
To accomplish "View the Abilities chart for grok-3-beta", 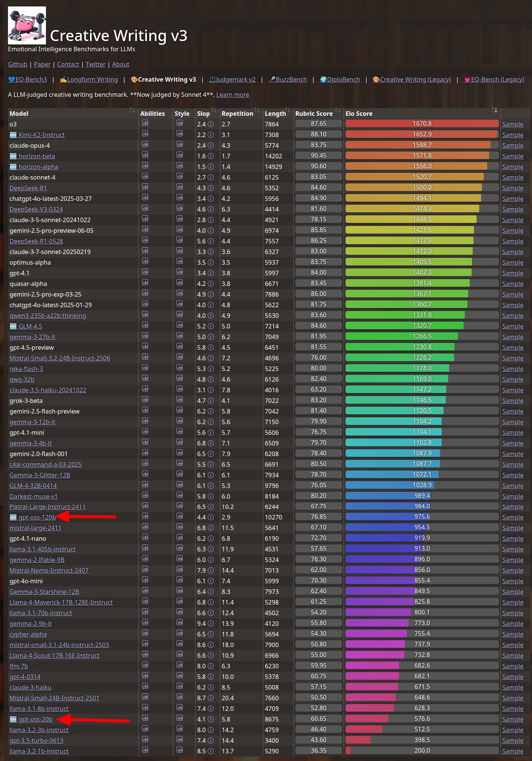I will 145,399.
